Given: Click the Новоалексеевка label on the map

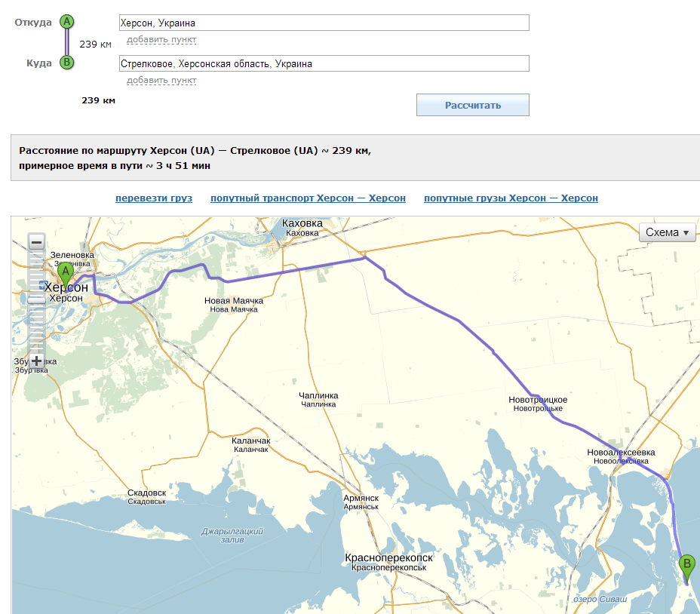Looking at the screenshot, I should coord(621,456).
